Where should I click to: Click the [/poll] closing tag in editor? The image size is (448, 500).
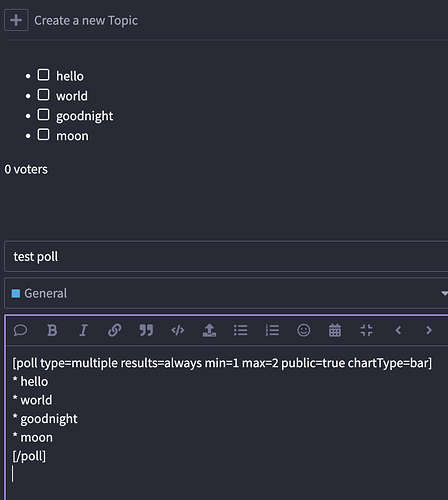(x=29, y=456)
